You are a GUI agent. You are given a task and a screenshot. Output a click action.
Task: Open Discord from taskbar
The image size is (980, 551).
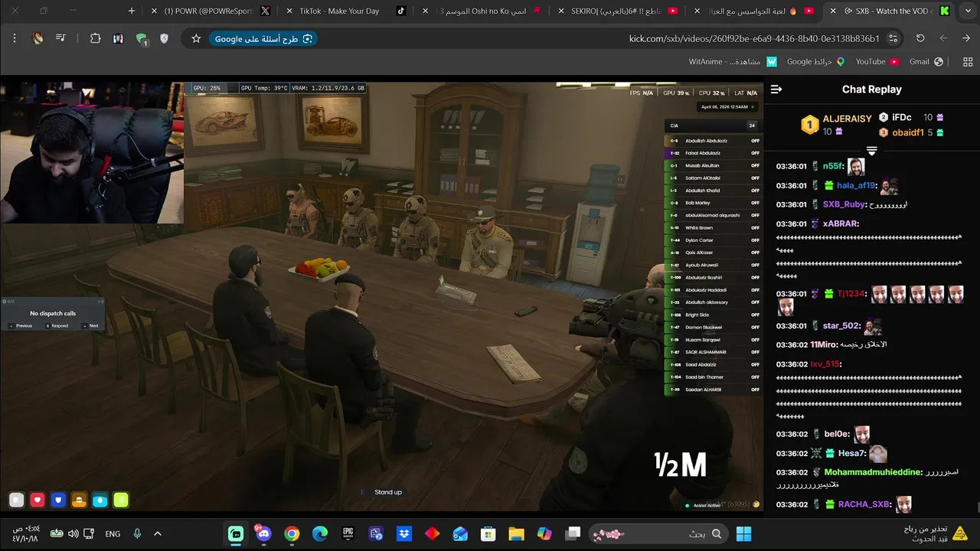[x=264, y=533]
